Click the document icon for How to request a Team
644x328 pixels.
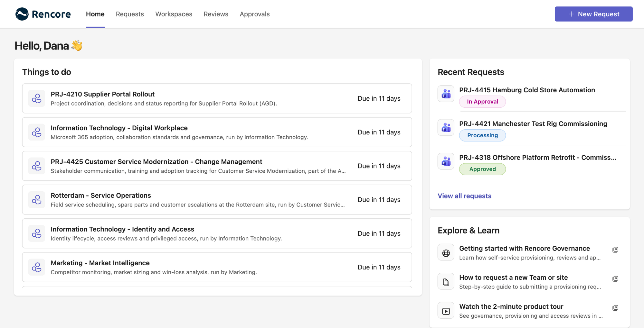pyautogui.click(x=446, y=282)
